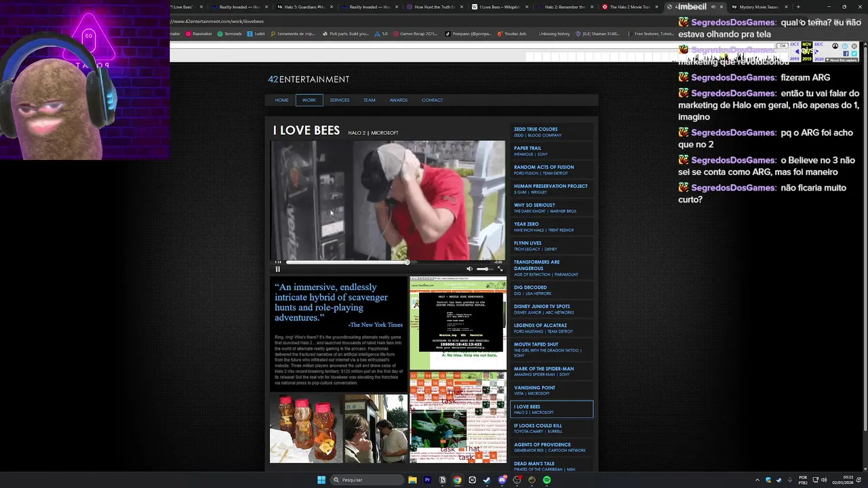The image size is (868, 488).
Task: Open the Year Zero project link
Action: coord(551,227)
